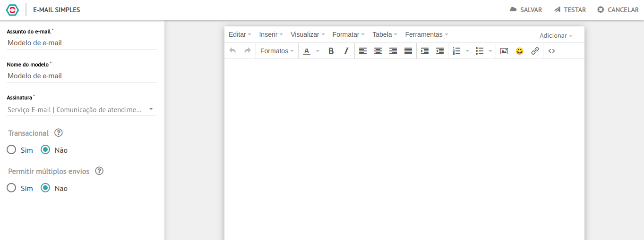Click the Transacional label

[x=28, y=133]
